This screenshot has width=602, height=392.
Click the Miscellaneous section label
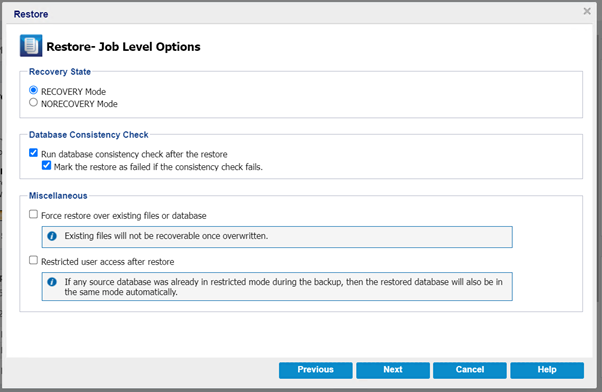coord(58,196)
